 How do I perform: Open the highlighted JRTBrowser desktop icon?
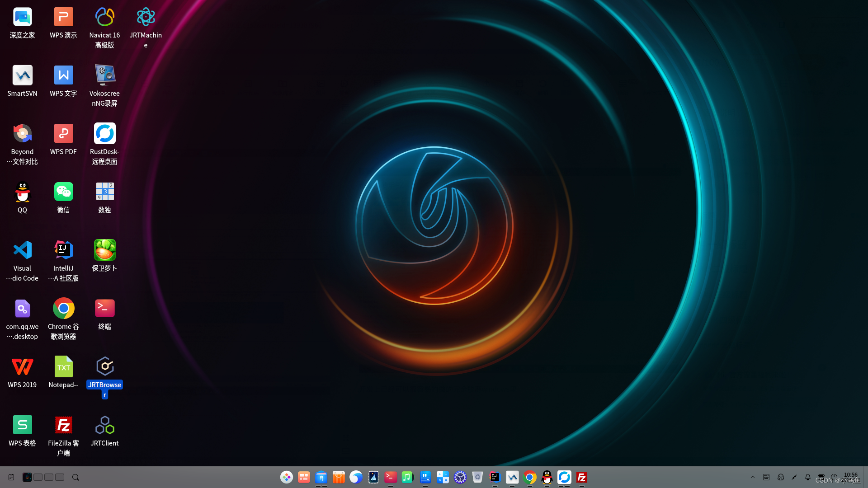click(104, 377)
